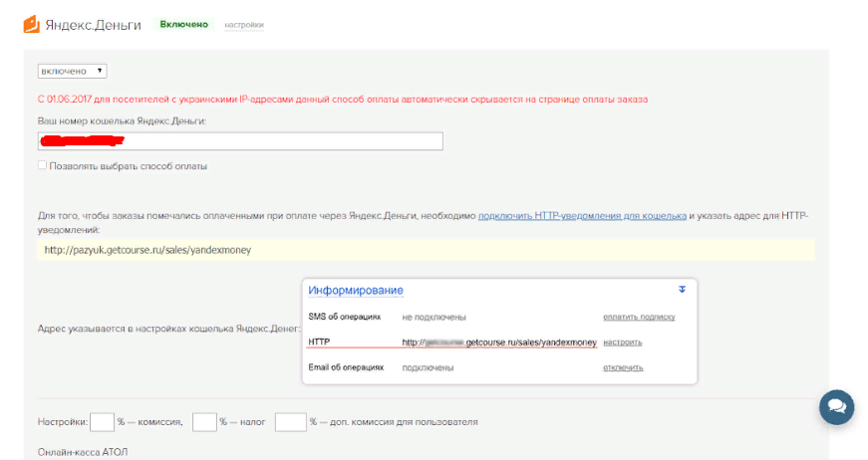Viewport: 868px width, 460px height.
Task: Click the не подключены status text
Action: point(434,317)
